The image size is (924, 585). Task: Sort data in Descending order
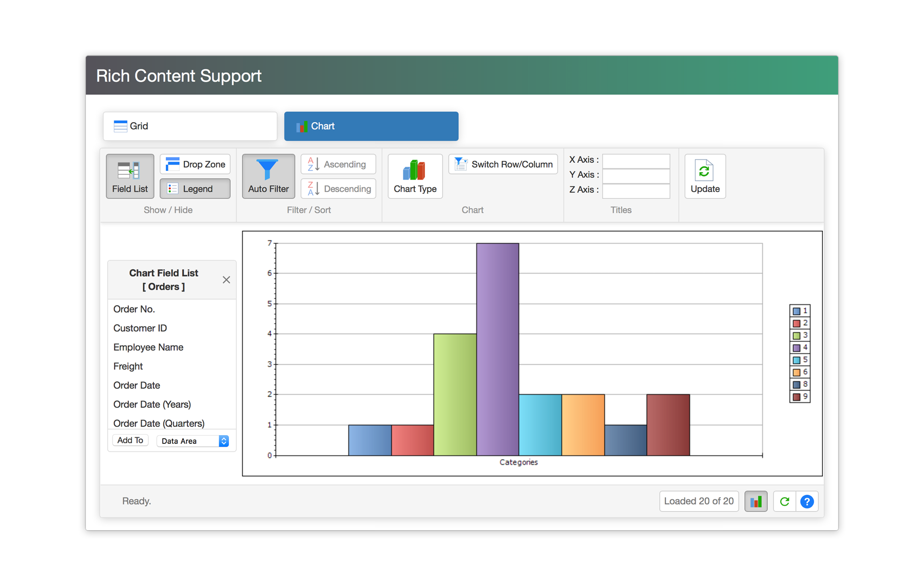coord(338,189)
